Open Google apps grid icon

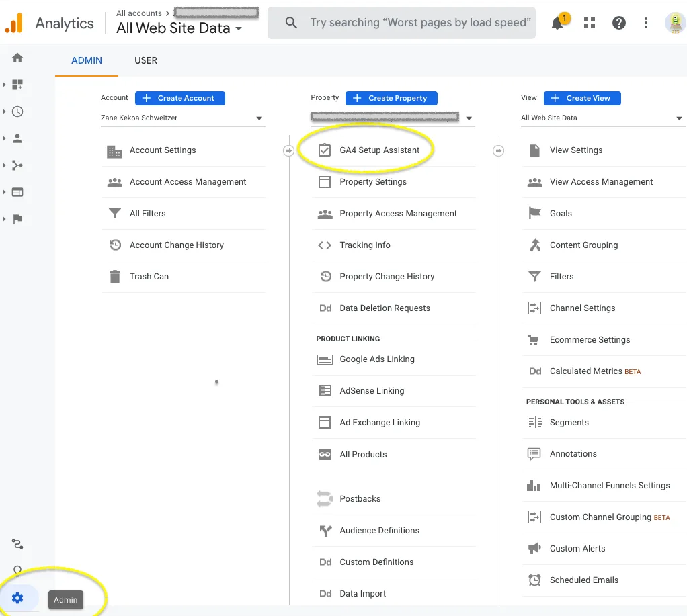[590, 23]
